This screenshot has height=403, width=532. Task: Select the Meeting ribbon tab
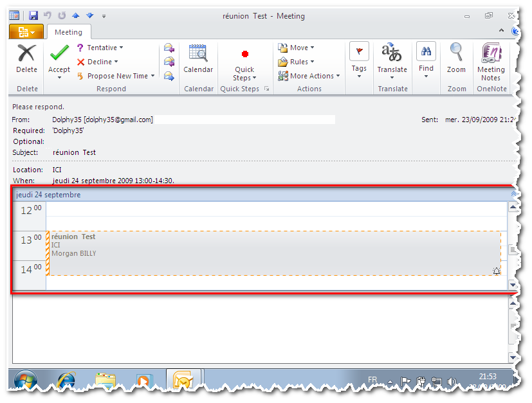point(68,32)
